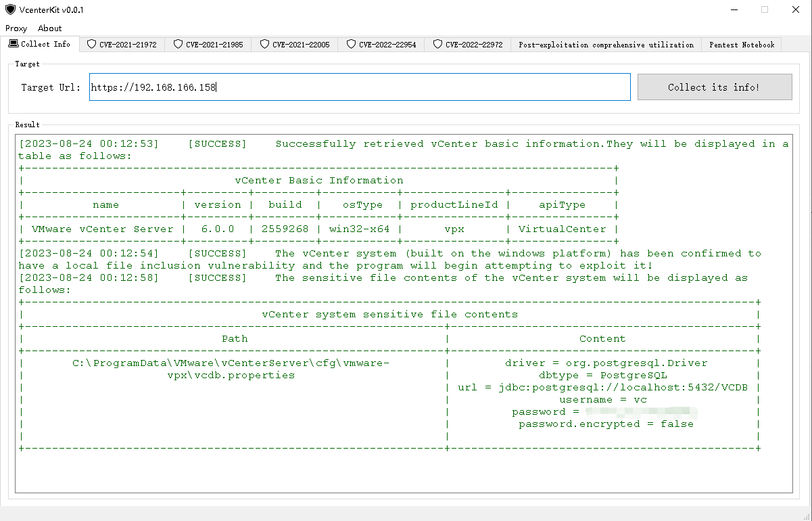Open the CVE-2022-22972 tab

click(x=469, y=45)
